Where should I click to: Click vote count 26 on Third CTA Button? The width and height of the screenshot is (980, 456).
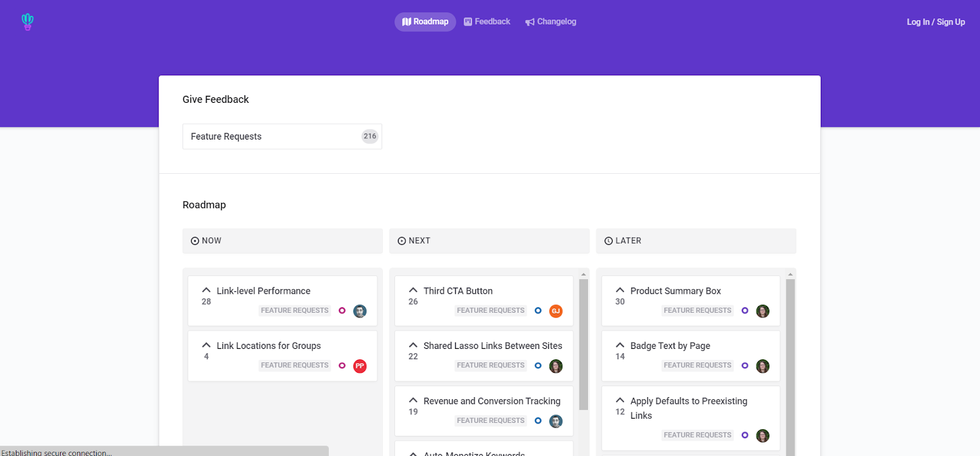click(x=413, y=302)
